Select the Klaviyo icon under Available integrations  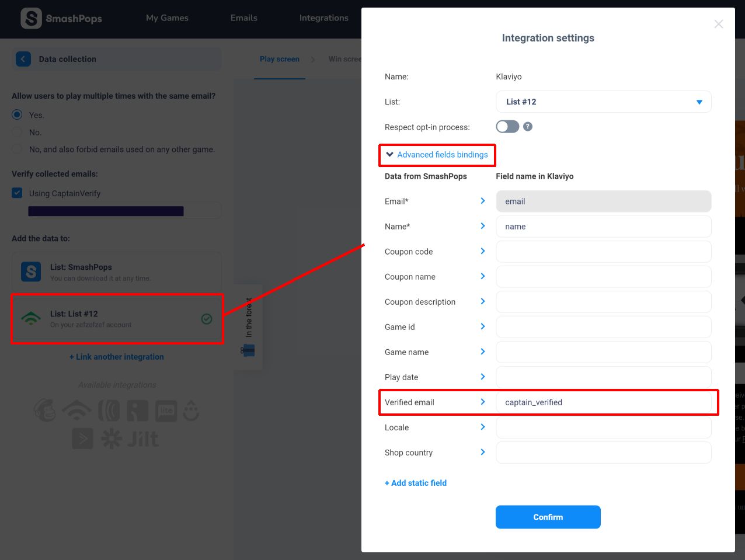pos(77,411)
